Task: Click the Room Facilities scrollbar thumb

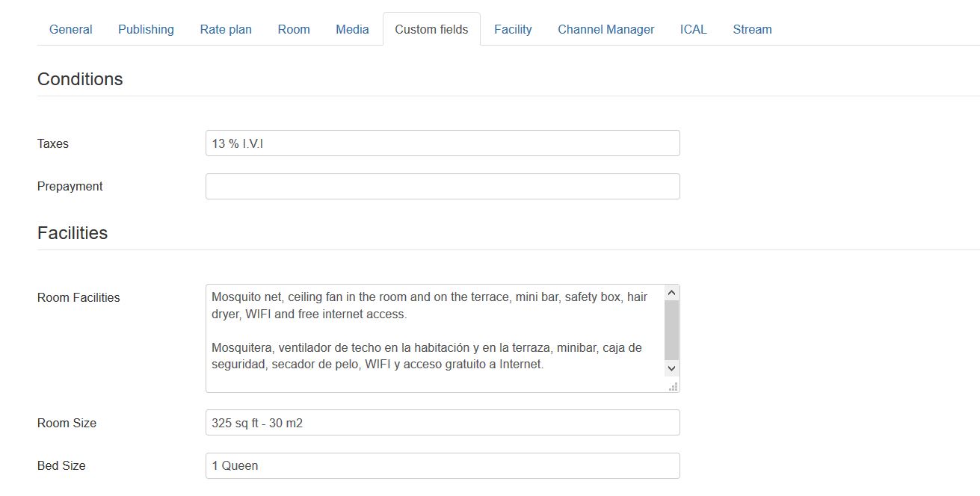Action: [x=671, y=330]
